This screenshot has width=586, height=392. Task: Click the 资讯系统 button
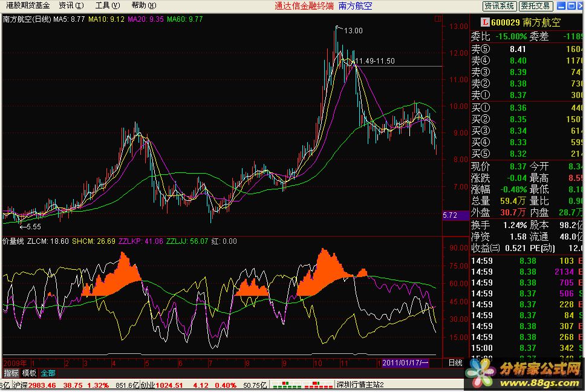(x=500, y=6)
